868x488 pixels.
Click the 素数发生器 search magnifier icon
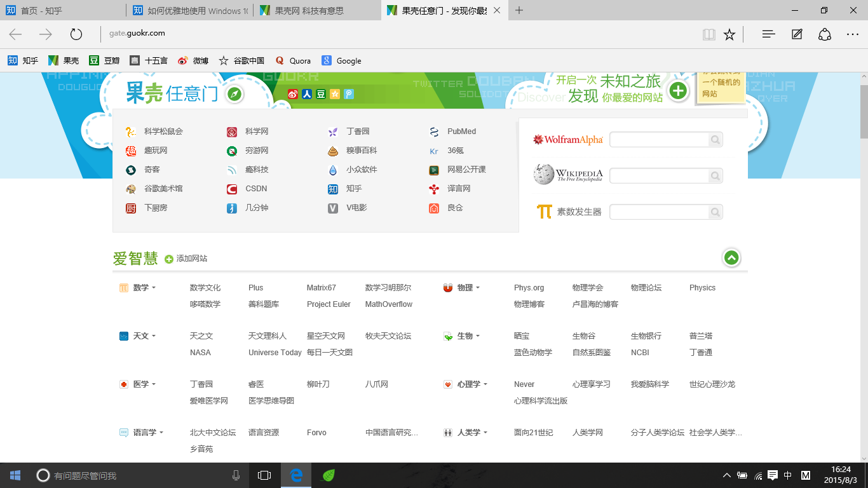click(715, 212)
